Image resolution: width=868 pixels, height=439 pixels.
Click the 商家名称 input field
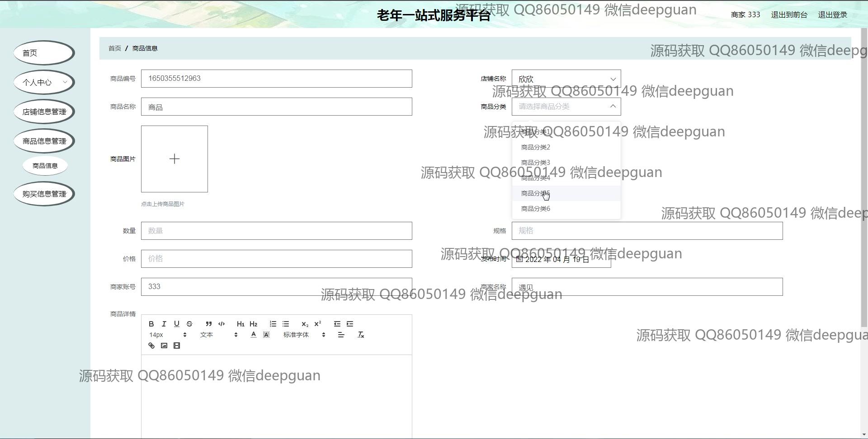pos(647,287)
